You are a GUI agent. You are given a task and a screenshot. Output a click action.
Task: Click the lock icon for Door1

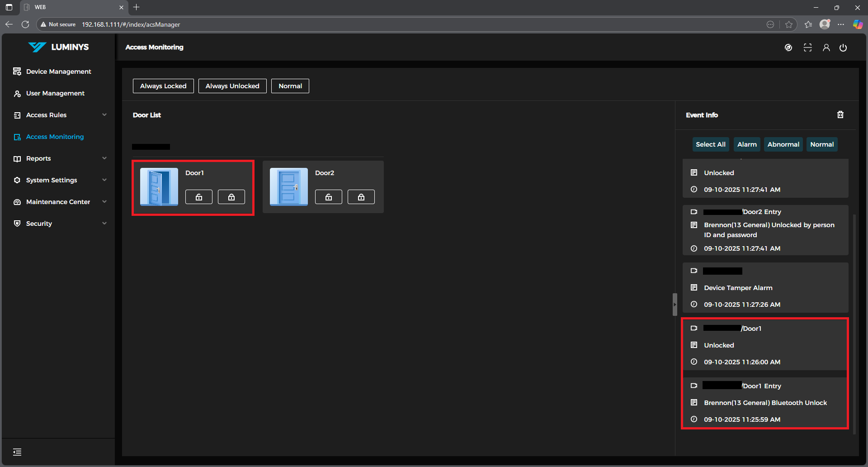point(231,197)
